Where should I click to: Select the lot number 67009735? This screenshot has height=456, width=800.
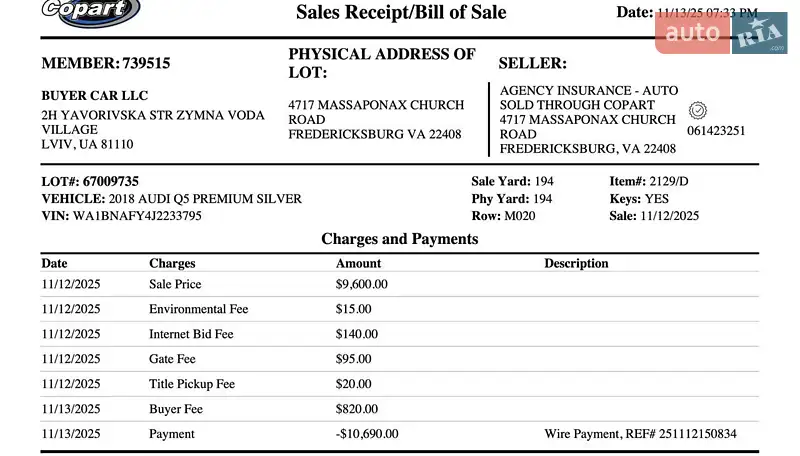(x=111, y=181)
